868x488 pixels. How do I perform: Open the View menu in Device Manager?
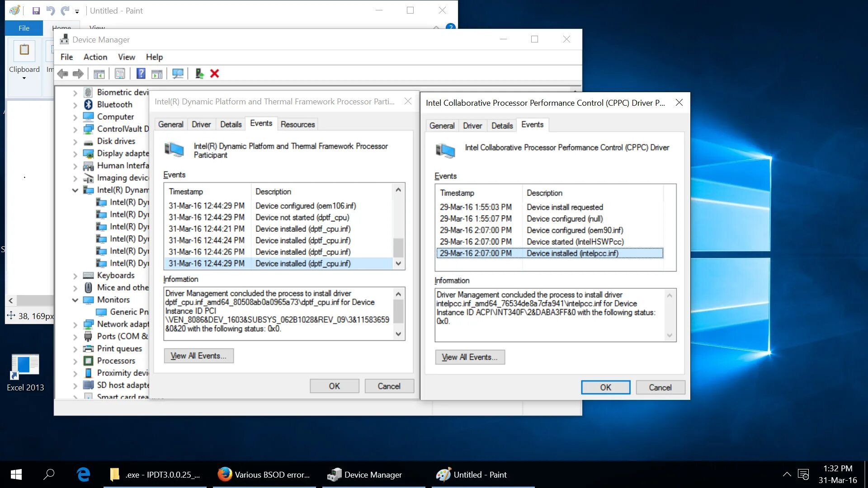pyautogui.click(x=127, y=57)
